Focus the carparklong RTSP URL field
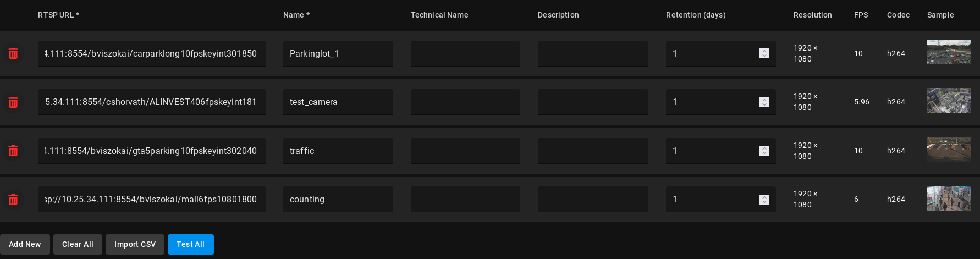The height and width of the screenshot is (259, 980). (151, 53)
